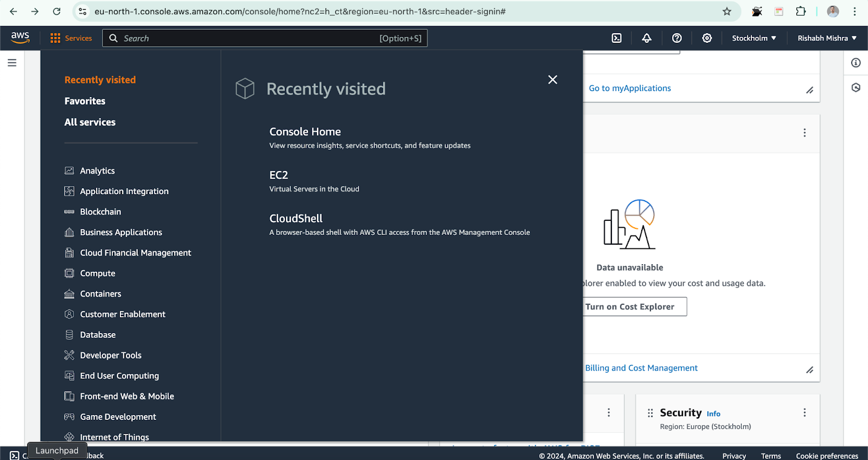Click the Analytics category icon

click(x=69, y=171)
